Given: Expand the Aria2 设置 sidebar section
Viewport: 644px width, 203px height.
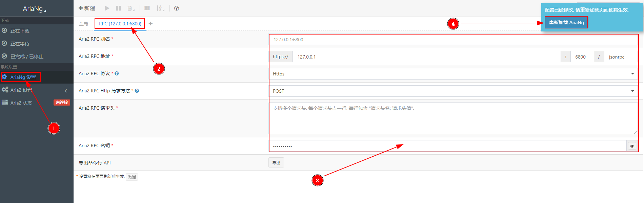Looking at the screenshot, I should (x=34, y=90).
